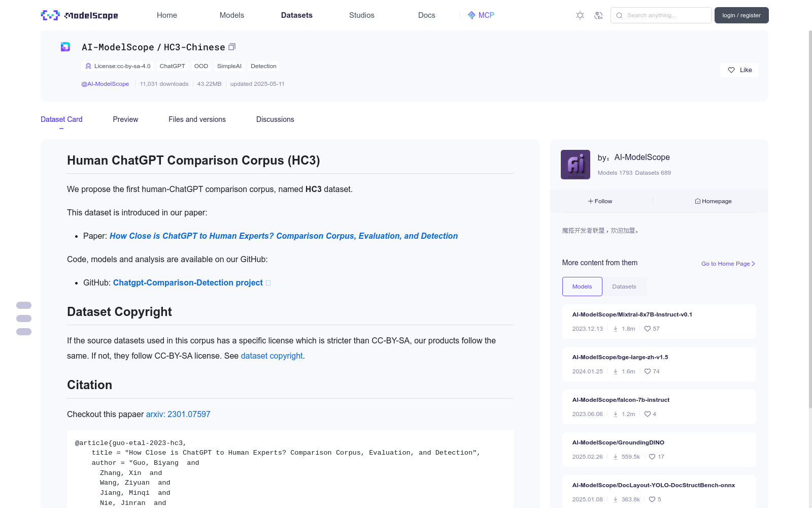
Task: Click the login / register button
Action: pyautogui.click(x=741, y=15)
